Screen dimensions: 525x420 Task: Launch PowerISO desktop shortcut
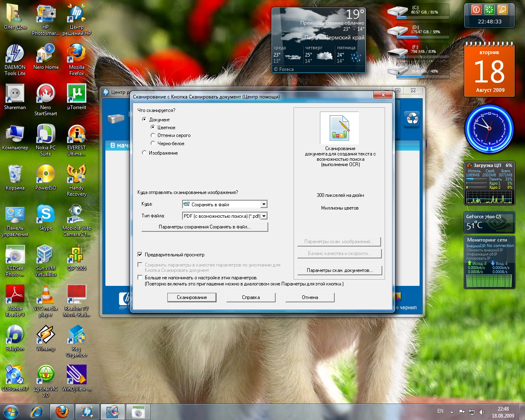point(46,178)
